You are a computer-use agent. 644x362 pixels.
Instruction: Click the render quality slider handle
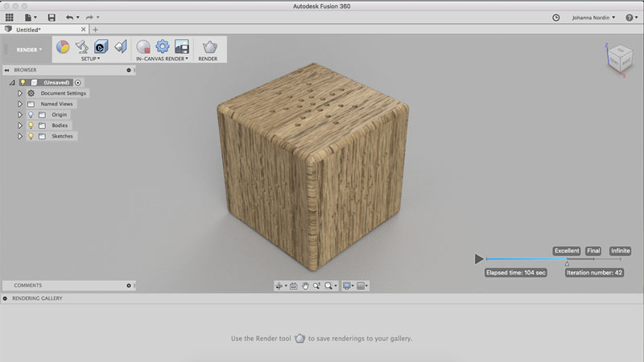[568, 264]
